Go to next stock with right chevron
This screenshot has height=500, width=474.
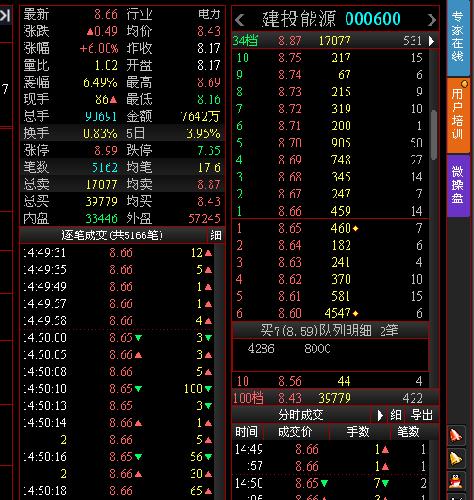432,20
